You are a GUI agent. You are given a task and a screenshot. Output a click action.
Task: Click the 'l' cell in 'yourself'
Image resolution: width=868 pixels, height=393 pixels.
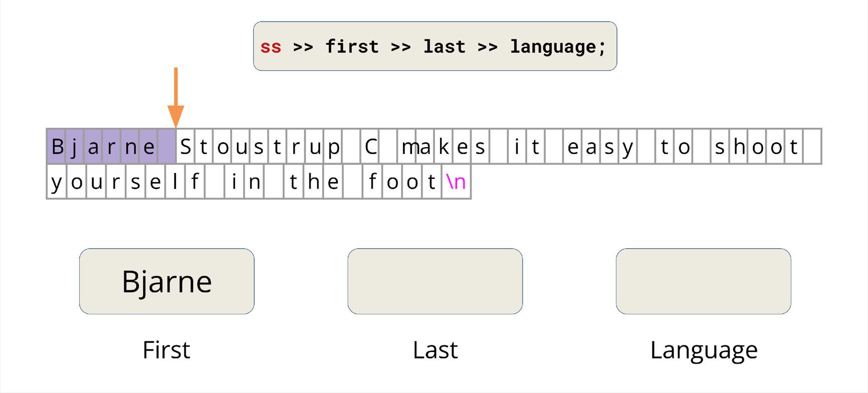click(175, 182)
